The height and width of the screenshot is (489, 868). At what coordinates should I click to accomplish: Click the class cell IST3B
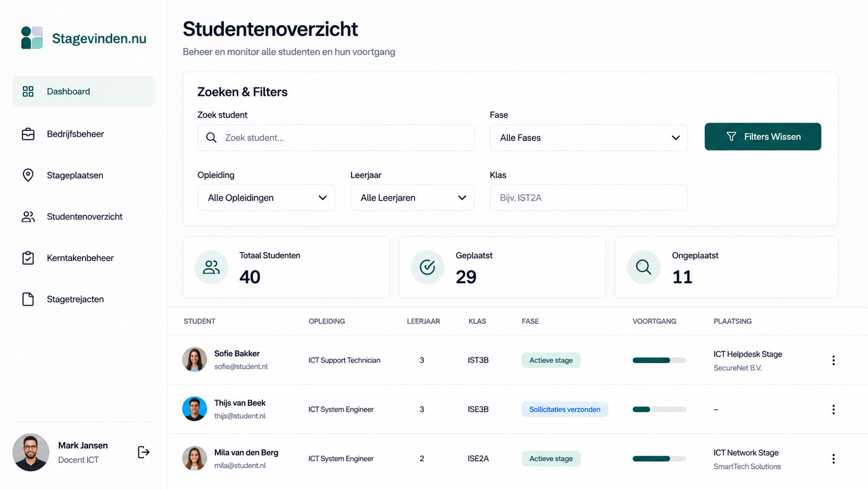click(478, 360)
